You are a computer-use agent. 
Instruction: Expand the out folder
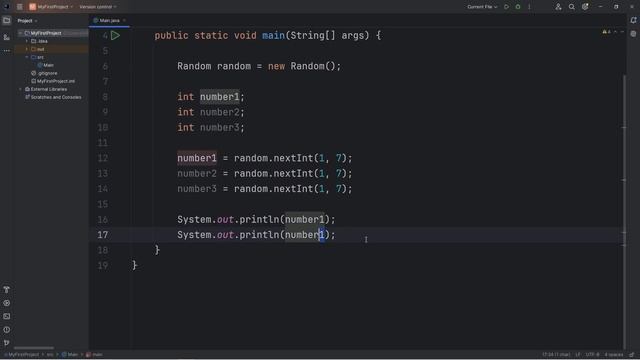pyautogui.click(x=27, y=49)
